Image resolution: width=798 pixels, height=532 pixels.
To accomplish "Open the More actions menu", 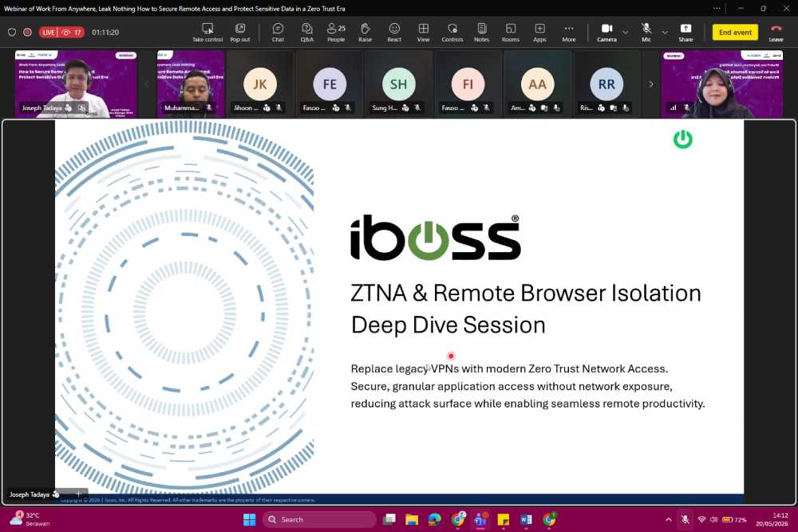I will 569,33.
